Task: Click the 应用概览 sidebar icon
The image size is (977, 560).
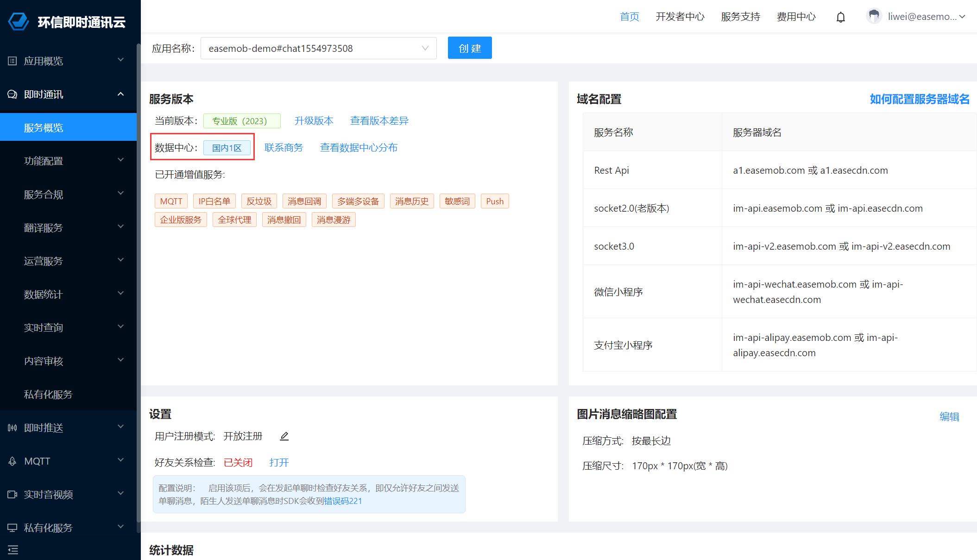Action: [x=13, y=61]
